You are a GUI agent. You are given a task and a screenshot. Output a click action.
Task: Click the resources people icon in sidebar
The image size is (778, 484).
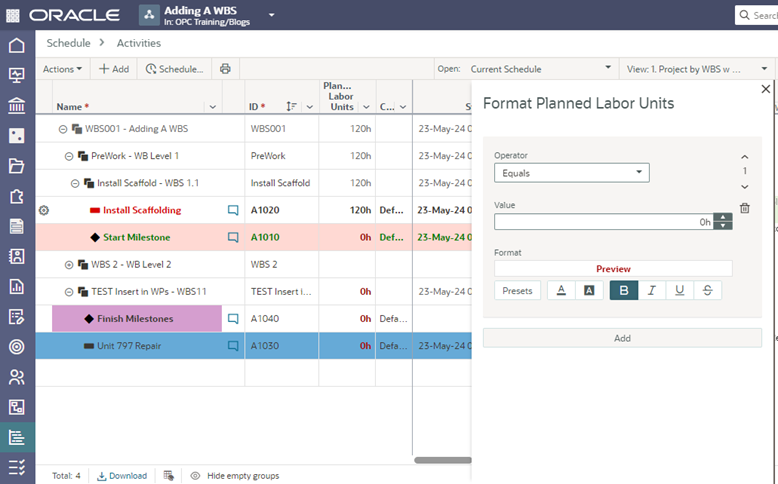(17, 377)
